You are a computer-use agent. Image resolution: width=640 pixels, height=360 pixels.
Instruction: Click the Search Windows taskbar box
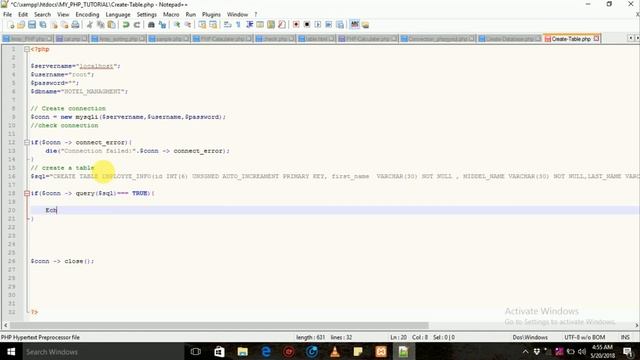(x=102, y=351)
